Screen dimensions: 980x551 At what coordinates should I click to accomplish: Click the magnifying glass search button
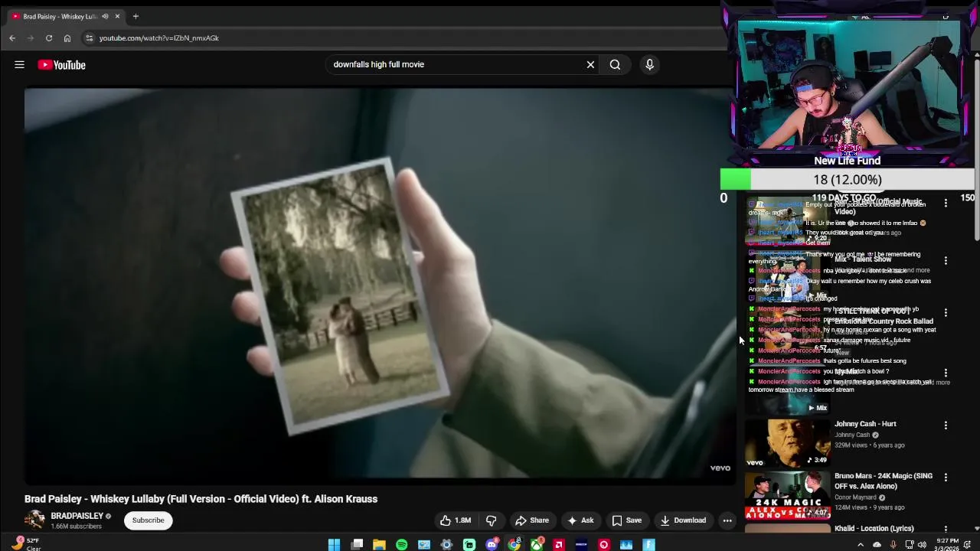point(615,65)
